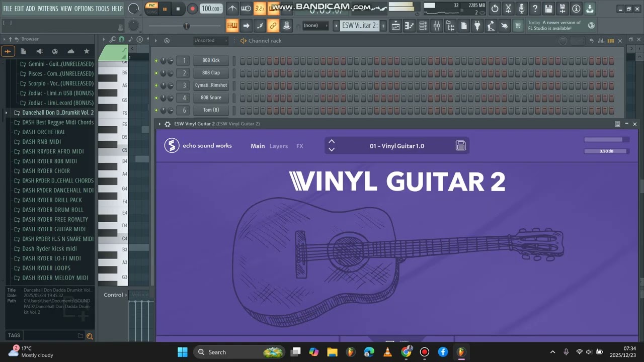Image resolution: width=644 pixels, height=362 pixels.
Task: Click the undo history icon
Action: [495, 9]
